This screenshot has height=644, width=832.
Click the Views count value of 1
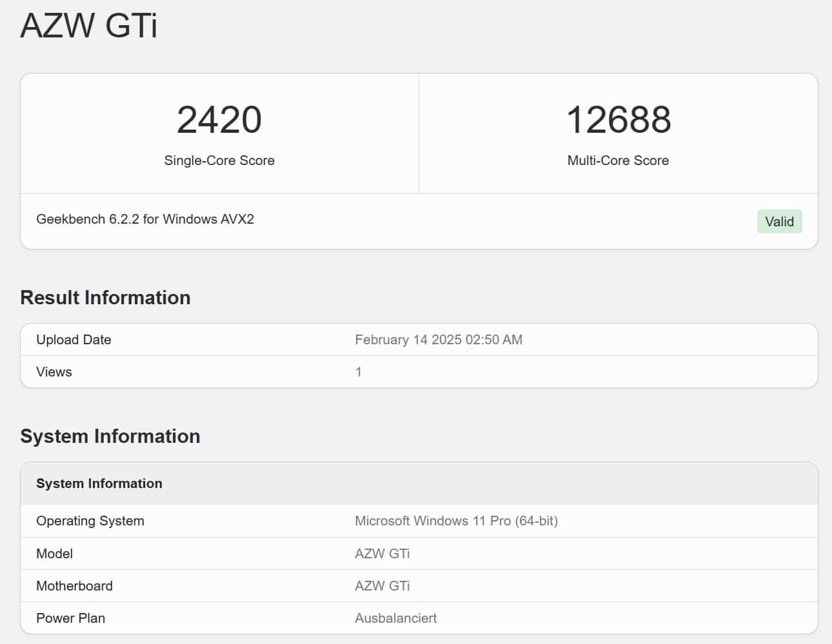pos(359,372)
